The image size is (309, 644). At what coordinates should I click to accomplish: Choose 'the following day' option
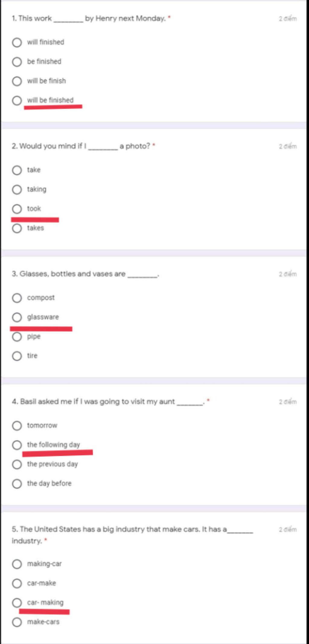tap(17, 445)
